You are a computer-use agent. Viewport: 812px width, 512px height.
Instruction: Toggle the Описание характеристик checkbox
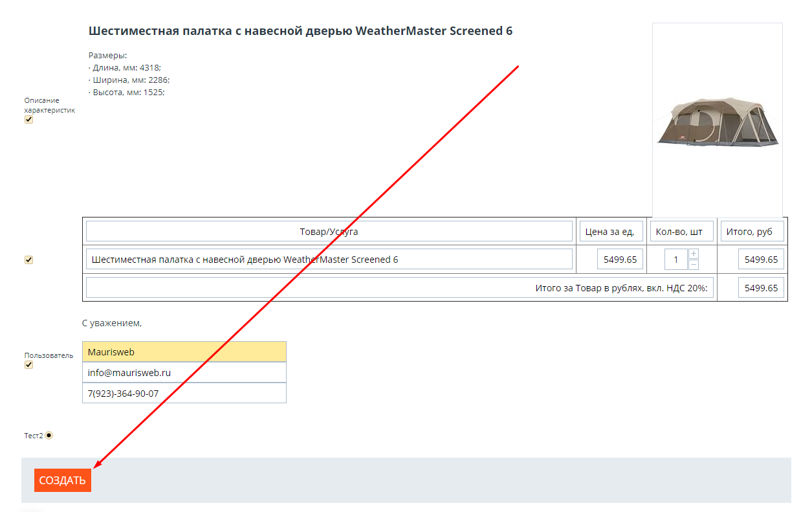click(28, 119)
